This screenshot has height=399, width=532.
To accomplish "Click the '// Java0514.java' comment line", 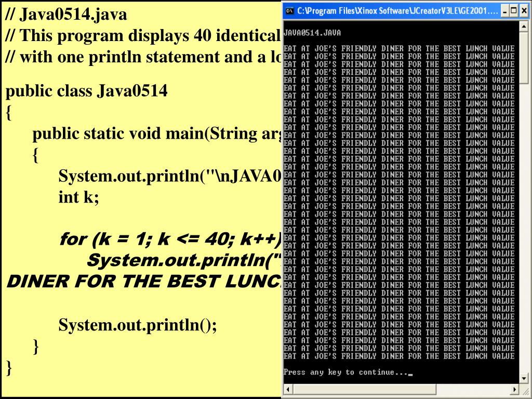I will (x=66, y=15).
